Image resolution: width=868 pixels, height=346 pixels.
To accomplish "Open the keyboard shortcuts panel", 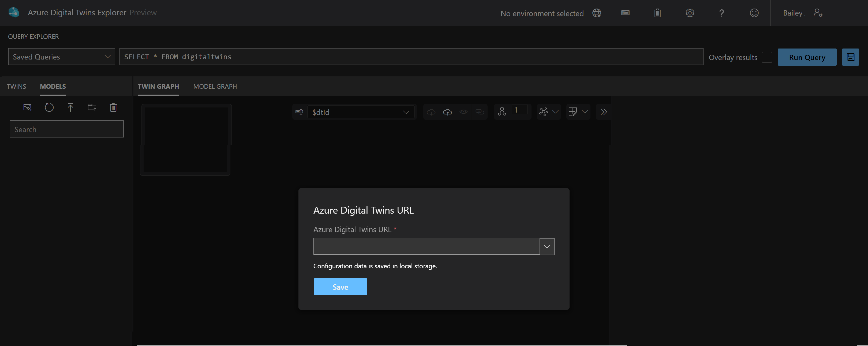I will coord(625,13).
